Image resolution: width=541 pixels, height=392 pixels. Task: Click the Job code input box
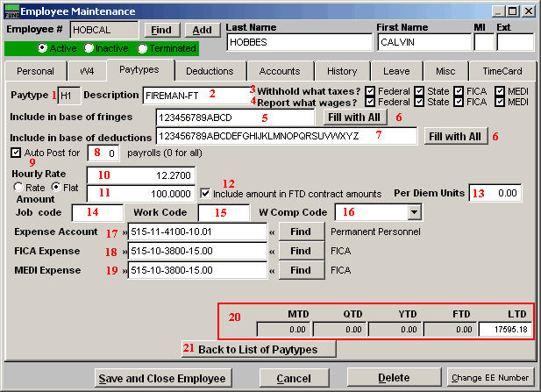click(97, 212)
